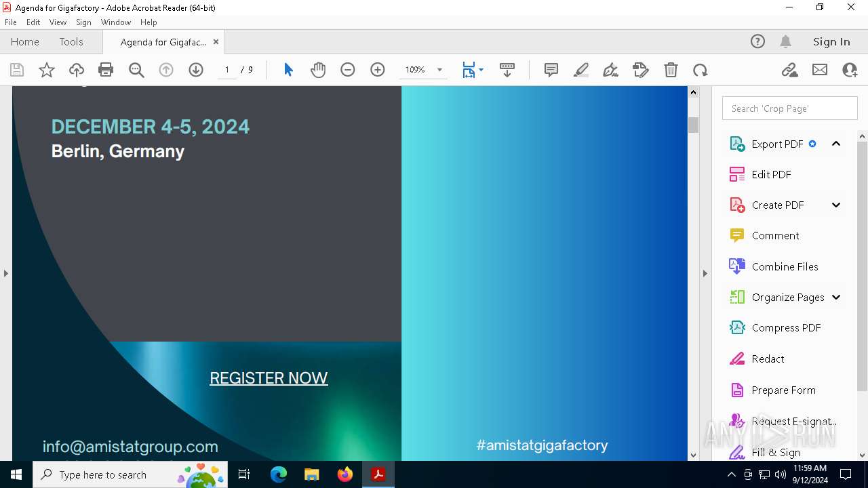Click the Save file icon
Screen dimensions: 868x488
click(17, 70)
